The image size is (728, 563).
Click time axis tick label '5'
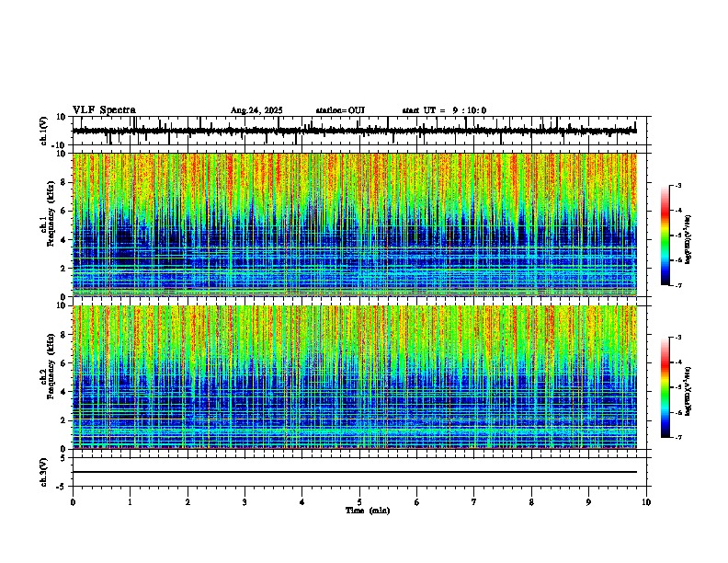[x=359, y=502]
